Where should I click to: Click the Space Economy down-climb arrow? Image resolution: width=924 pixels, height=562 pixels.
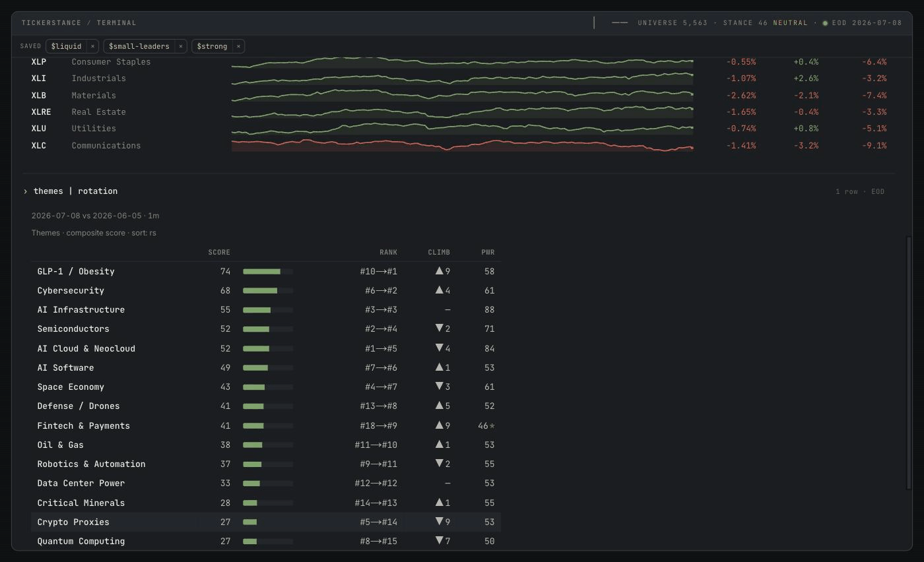[439, 387]
